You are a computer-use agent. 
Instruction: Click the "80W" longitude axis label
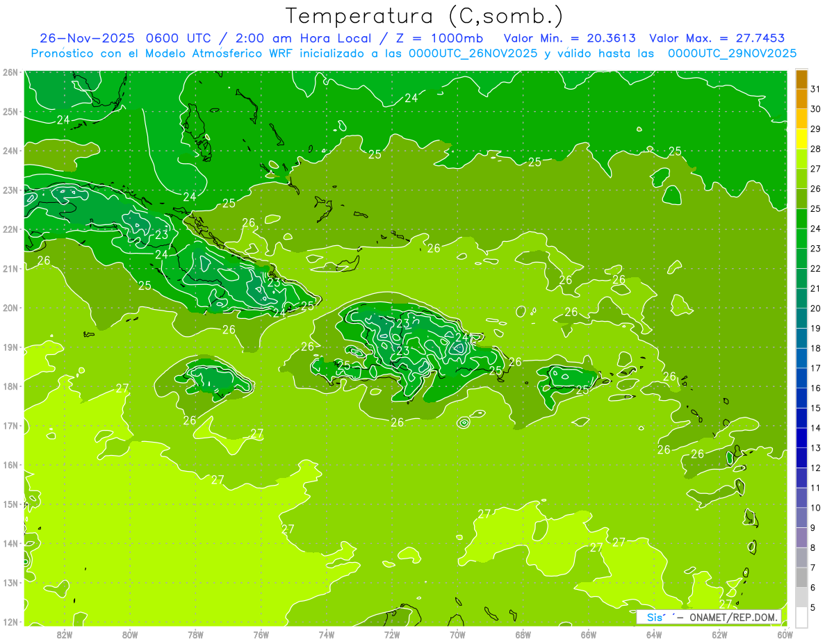click(x=129, y=634)
